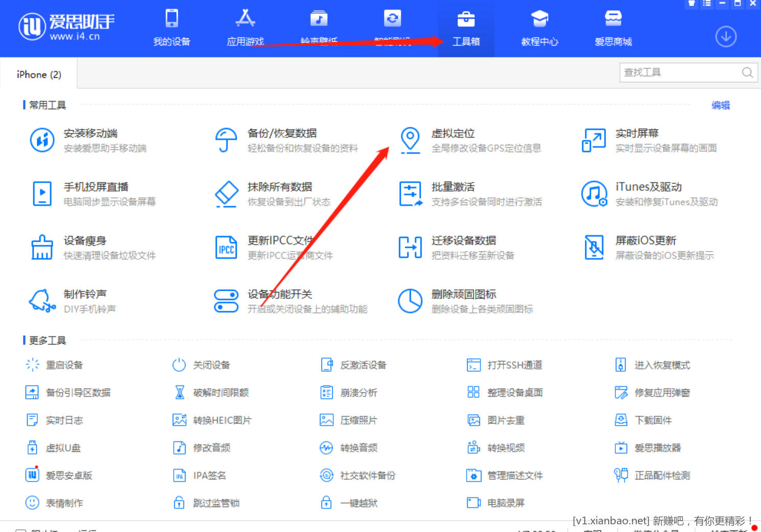Open 删除顽固图标 tool
The width and height of the screenshot is (761, 532).
click(x=466, y=302)
